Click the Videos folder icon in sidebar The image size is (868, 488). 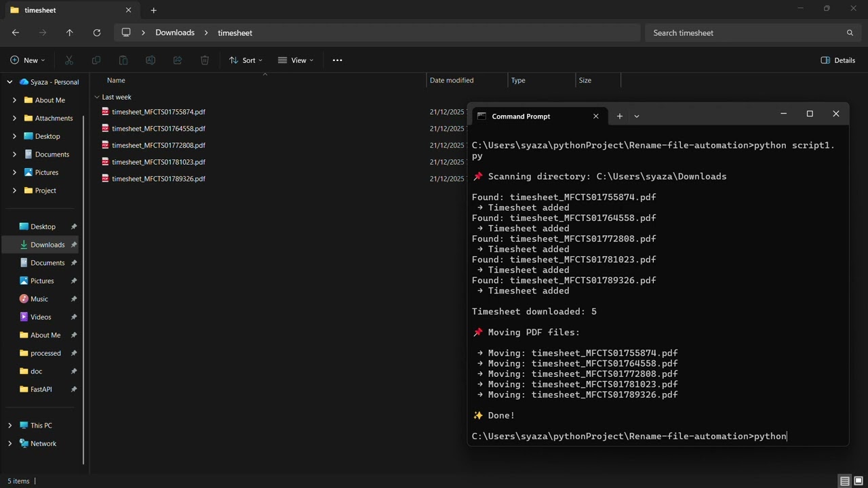[x=24, y=317]
